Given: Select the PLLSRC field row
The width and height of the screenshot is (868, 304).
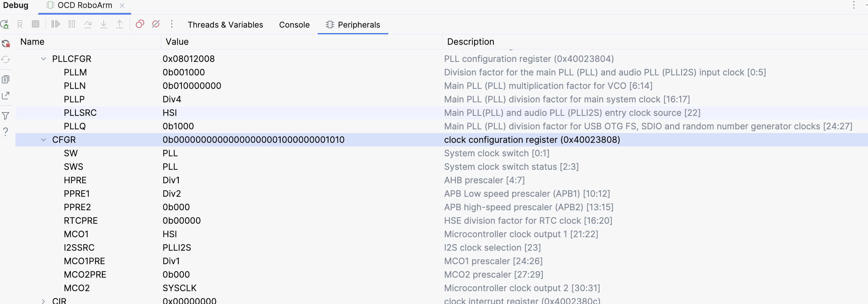Looking at the screenshot, I should coord(80,113).
